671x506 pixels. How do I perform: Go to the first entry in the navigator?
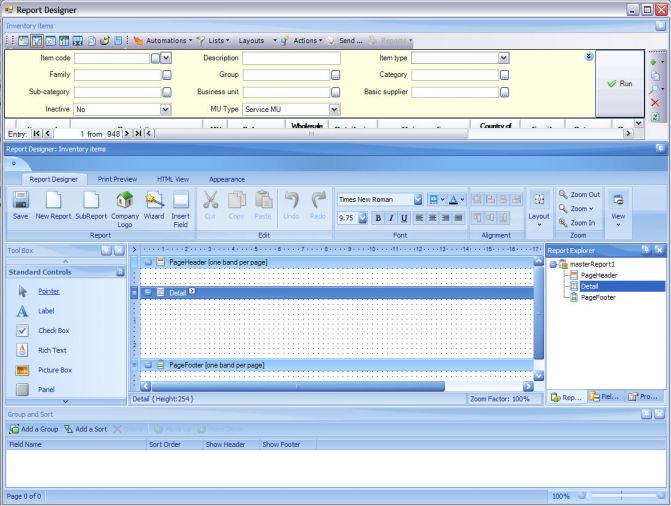tap(37, 134)
